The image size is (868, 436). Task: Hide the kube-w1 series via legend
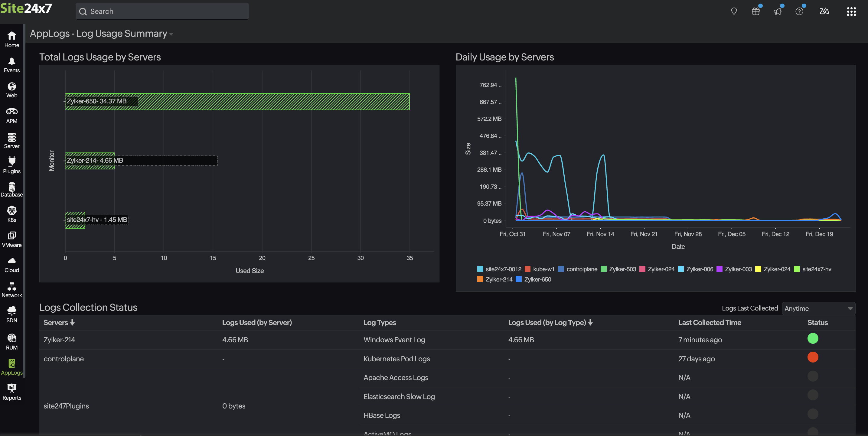544,269
